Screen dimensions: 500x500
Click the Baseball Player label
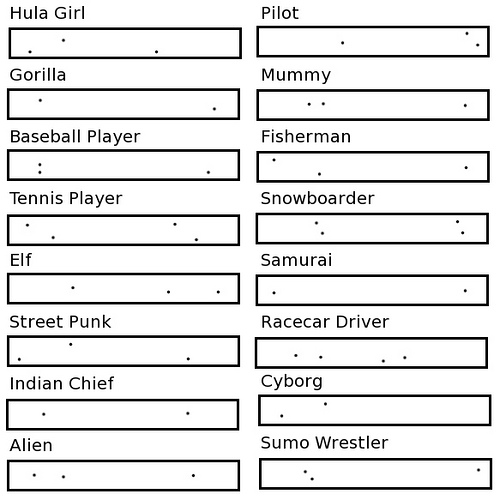pos(75,137)
